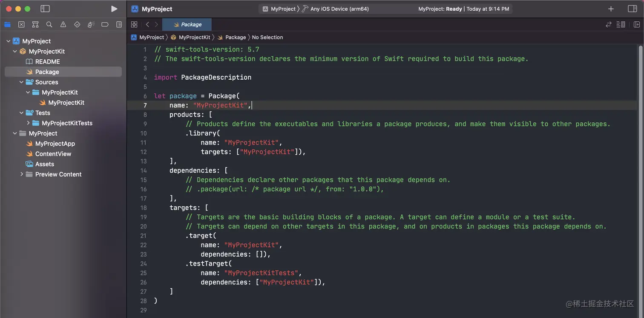Open the related items grid menu
Viewport: 644px width, 318px height.
tap(134, 25)
